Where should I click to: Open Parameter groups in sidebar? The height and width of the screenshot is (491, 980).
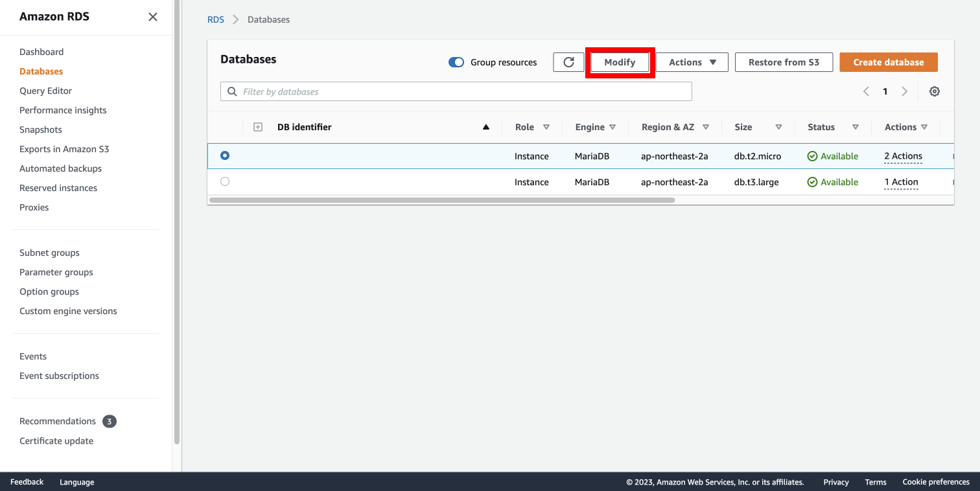click(x=56, y=272)
